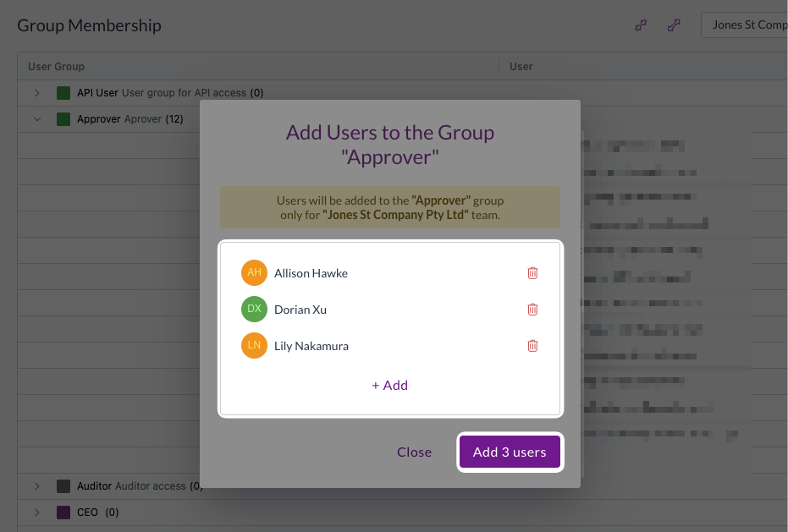
Task: Delete Dorian Xu from the list
Action: (x=532, y=310)
